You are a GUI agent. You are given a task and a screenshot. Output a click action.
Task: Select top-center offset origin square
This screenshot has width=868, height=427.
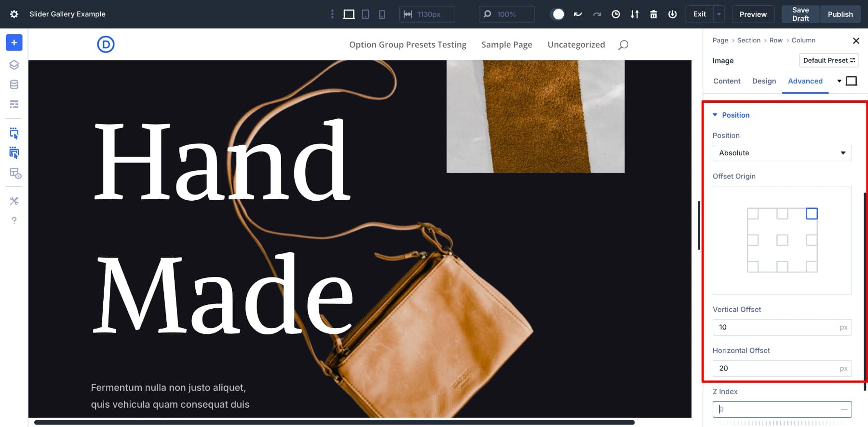click(x=782, y=213)
